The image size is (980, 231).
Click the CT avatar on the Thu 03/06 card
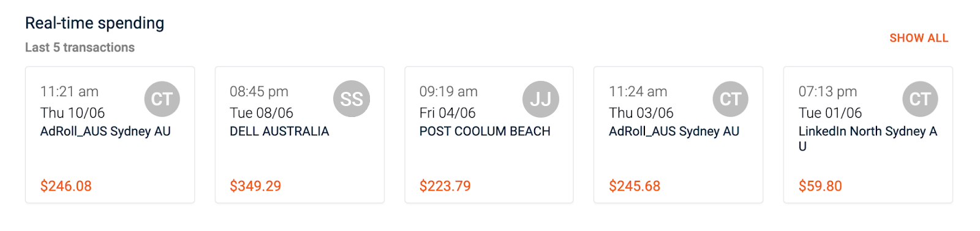pos(731,99)
